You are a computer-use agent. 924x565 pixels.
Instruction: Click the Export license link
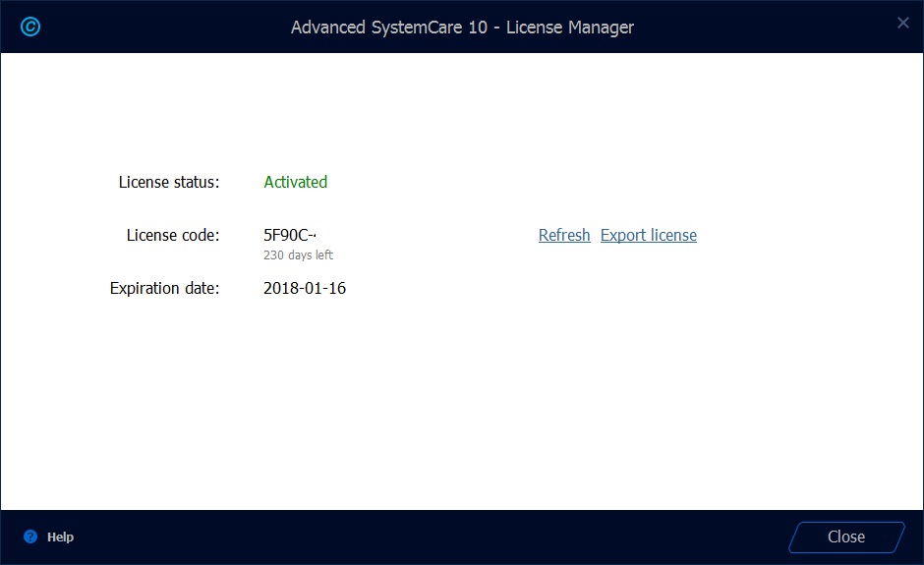[x=648, y=235]
